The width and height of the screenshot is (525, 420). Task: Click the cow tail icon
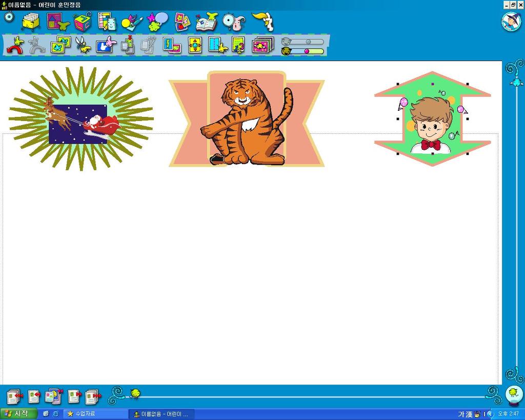tap(263, 22)
